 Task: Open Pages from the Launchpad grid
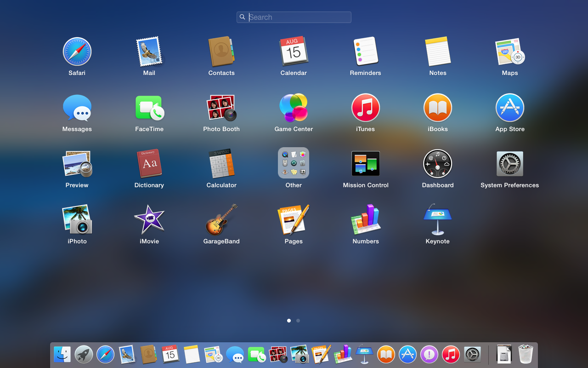[x=294, y=220]
